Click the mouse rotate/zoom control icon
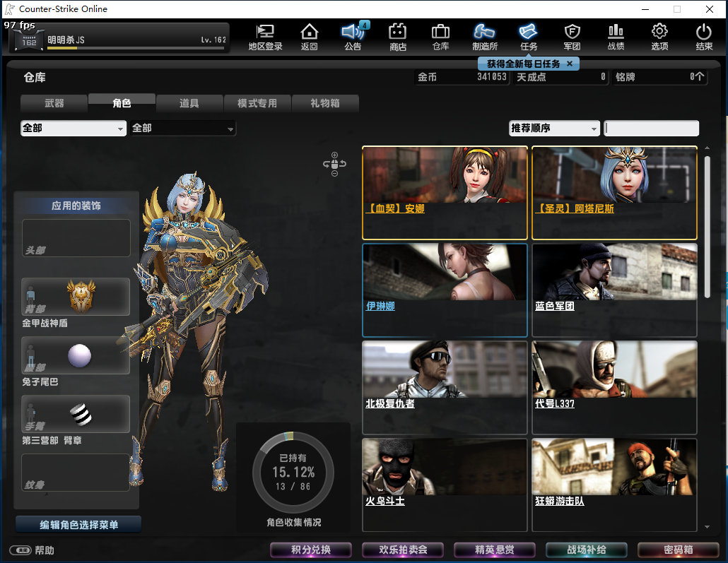 334,164
